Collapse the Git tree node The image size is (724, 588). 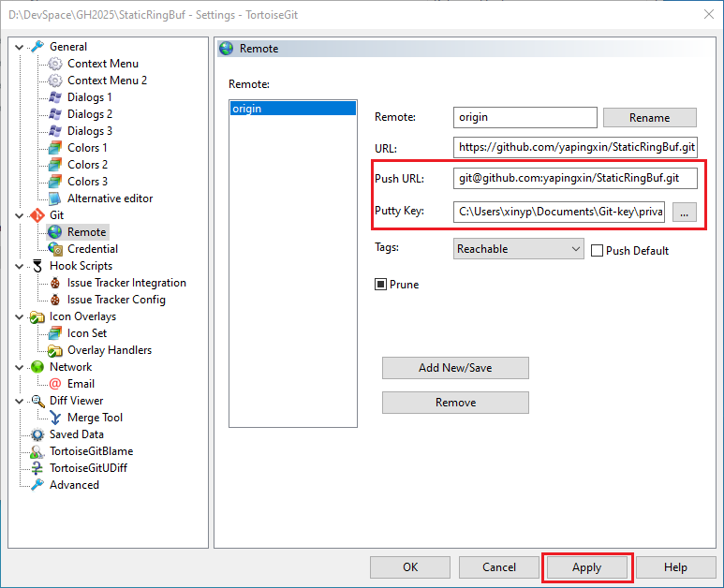20,215
